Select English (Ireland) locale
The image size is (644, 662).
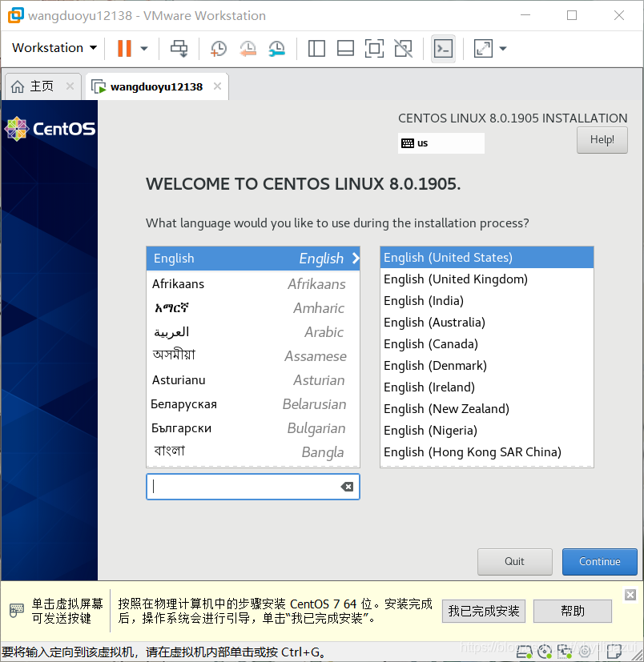(487, 387)
